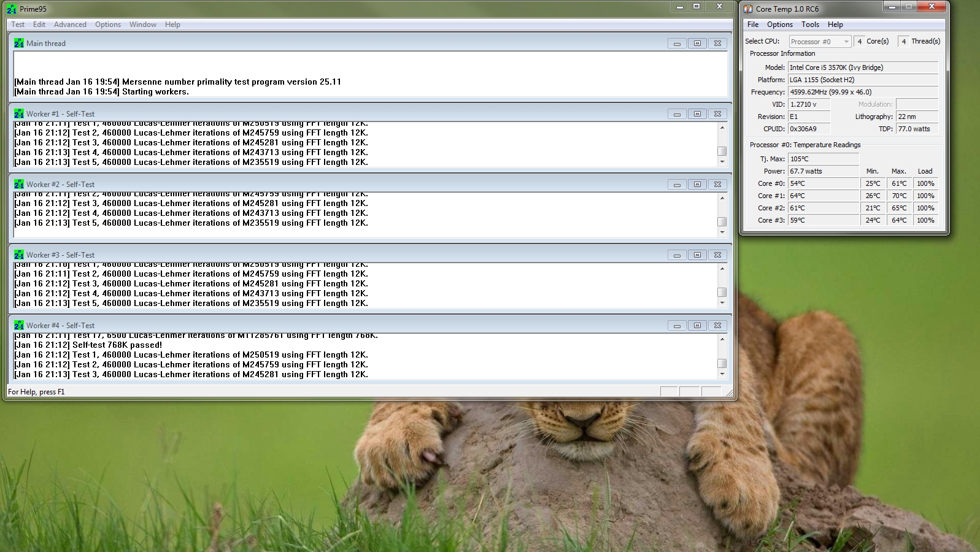
Task: Click the Worker #2 window icon
Action: point(19,185)
